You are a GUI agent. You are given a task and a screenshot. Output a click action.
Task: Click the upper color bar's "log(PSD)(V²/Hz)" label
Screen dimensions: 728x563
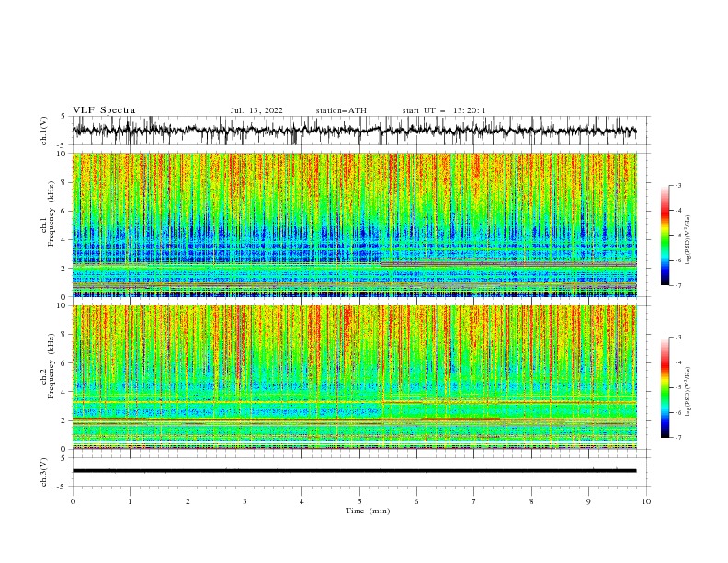(688, 240)
